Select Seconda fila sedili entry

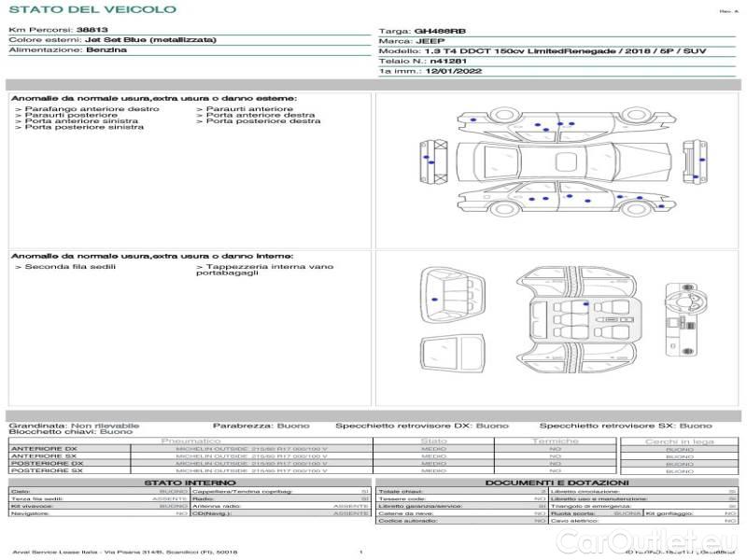point(65,267)
